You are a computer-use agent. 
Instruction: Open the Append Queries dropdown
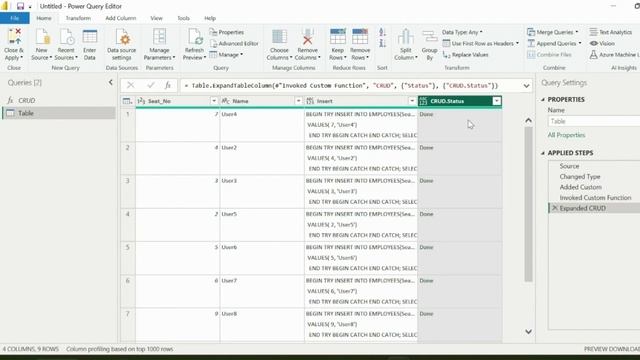(x=580, y=43)
